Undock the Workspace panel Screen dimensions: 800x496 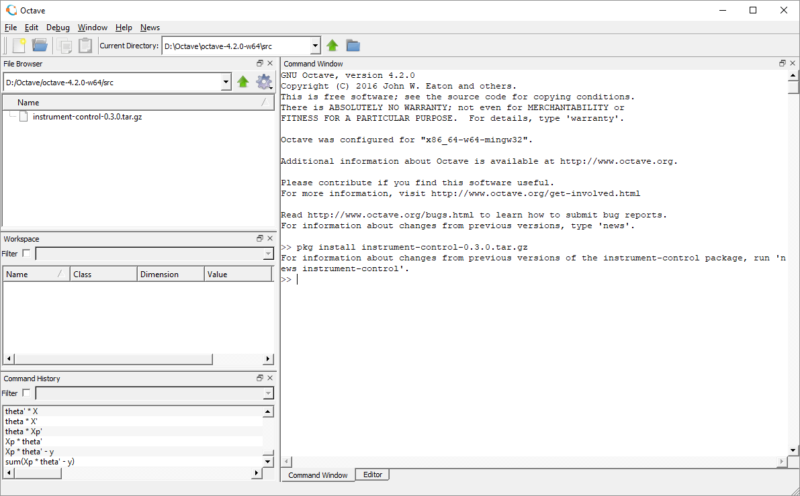point(260,238)
